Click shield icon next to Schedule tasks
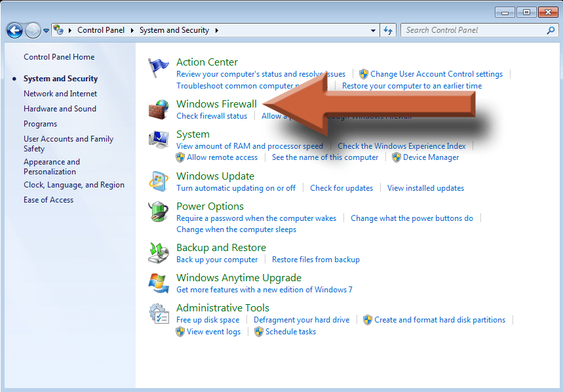Image resolution: width=563 pixels, height=392 pixels. pyautogui.click(x=259, y=332)
